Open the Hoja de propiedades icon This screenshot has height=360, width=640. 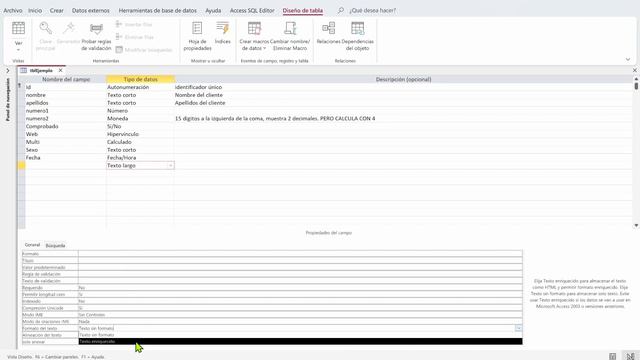pyautogui.click(x=197, y=28)
